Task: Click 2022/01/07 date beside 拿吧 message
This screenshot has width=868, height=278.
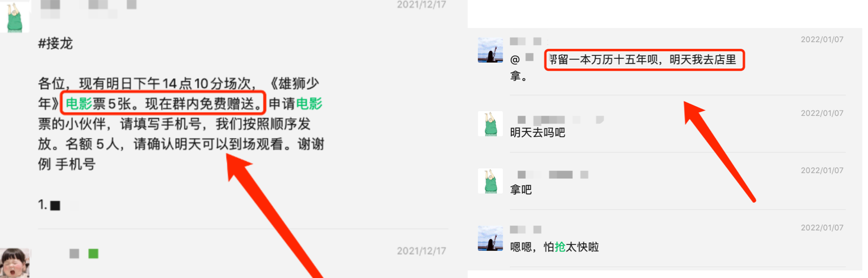Action: click(822, 170)
